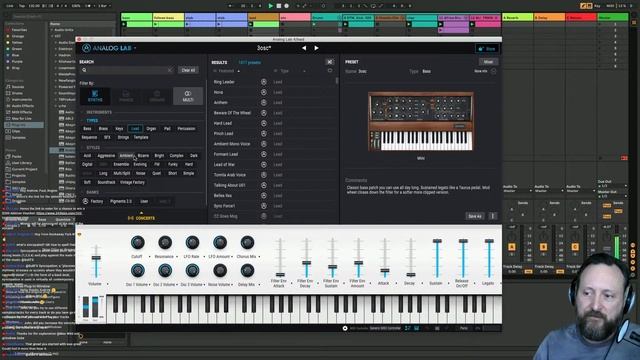Screen dimensions: 640x360
Task: Toggle the More Info button
Action: tap(485, 71)
